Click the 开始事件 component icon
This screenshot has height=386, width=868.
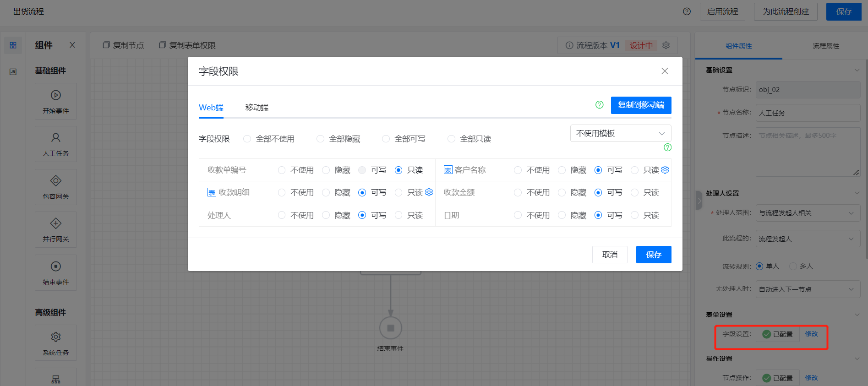(x=56, y=95)
